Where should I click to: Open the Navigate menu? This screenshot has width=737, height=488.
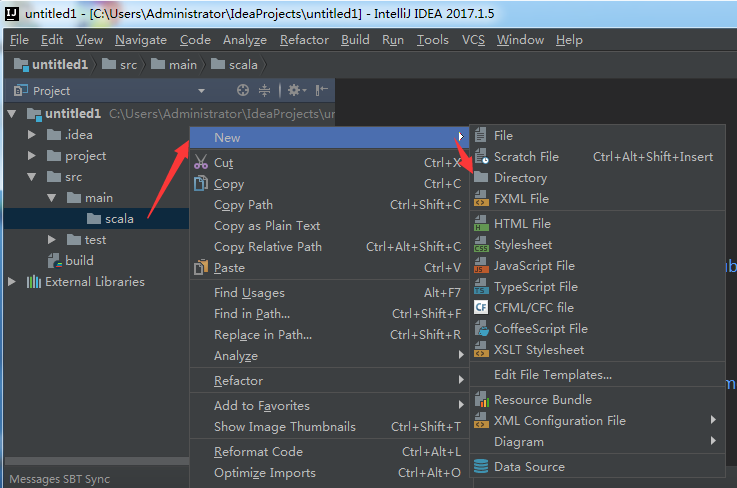(x=141, y=40)
